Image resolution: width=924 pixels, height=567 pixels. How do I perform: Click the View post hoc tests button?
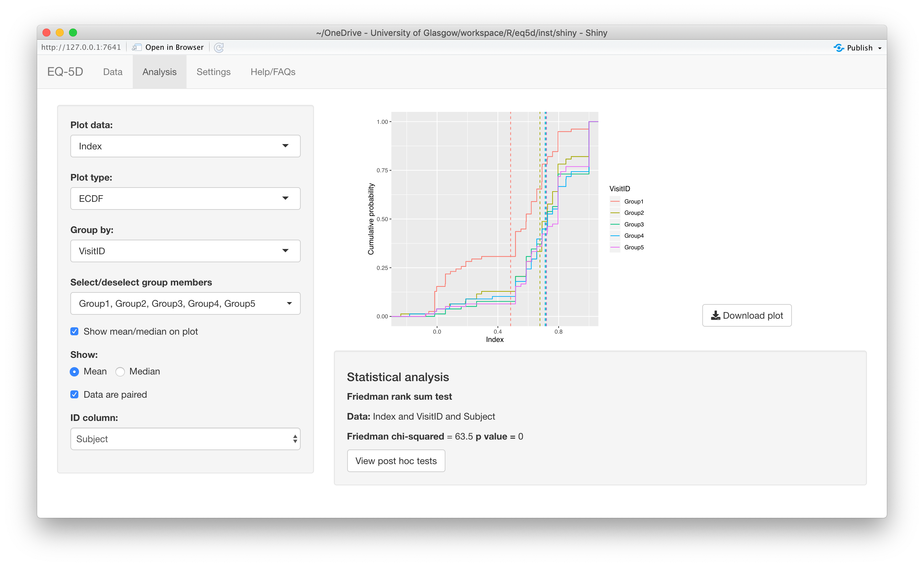(396, 461)
